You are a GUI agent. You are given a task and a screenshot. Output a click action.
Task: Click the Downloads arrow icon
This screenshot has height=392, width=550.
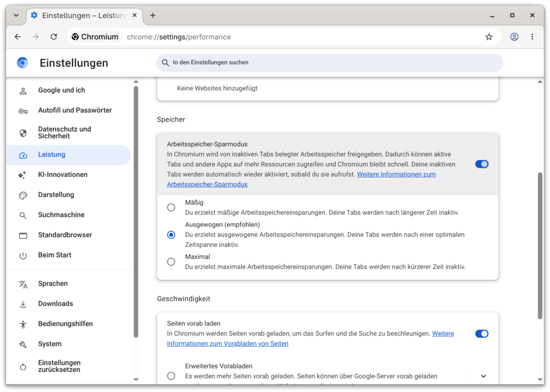click(x=23, y=304)
